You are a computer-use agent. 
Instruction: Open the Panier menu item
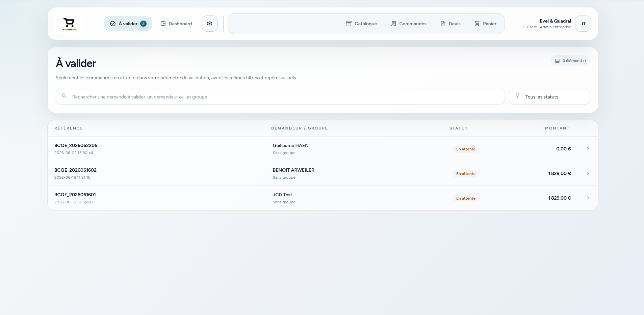pos(485,24)
